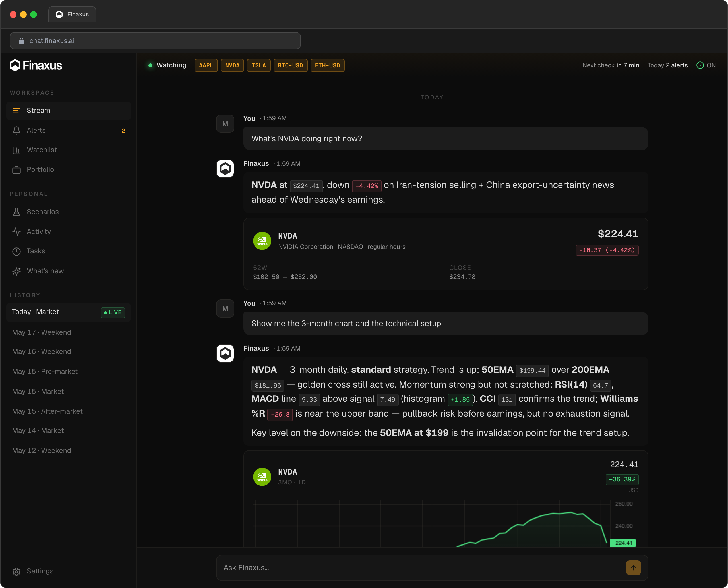Screen dimensions: 728x588
Task: Select the BTC-USD ticker chip
Action: tap(290, 65)
